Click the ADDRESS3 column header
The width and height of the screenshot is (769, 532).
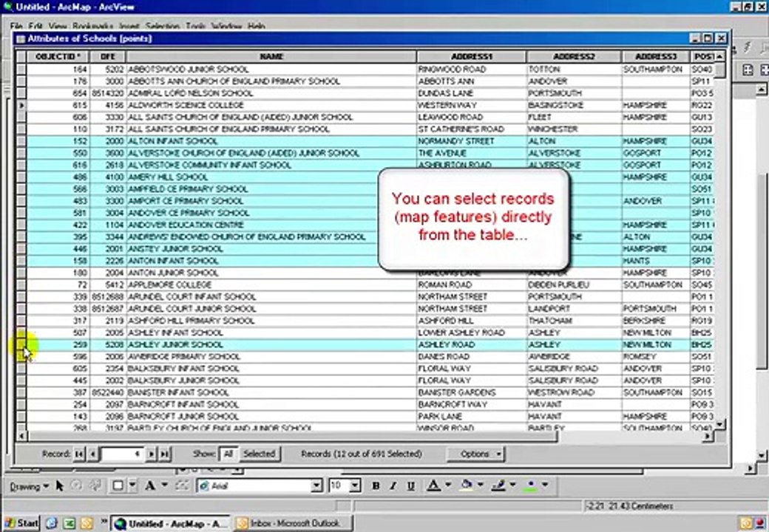[x=656, y=57]
